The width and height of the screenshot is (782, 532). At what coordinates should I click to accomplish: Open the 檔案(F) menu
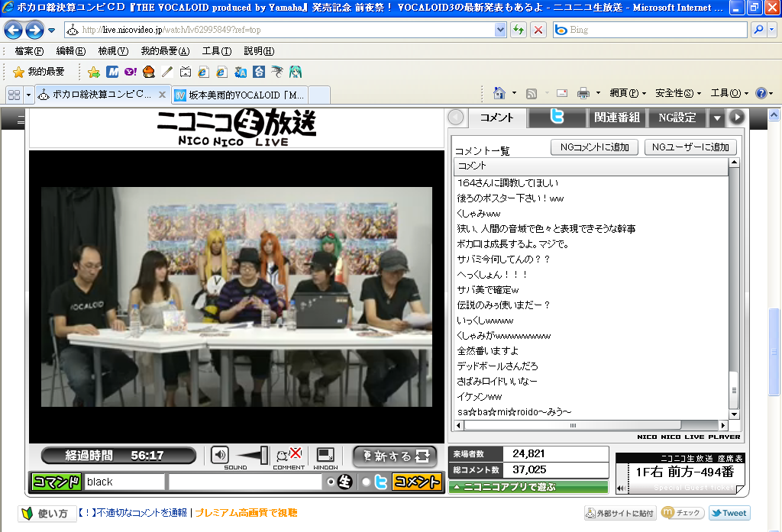(x=29, y=51)
